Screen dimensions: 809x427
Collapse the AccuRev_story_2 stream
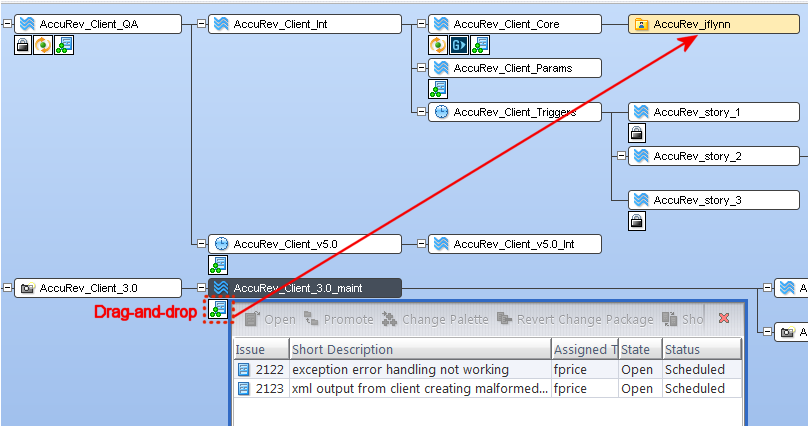point(621,156)
